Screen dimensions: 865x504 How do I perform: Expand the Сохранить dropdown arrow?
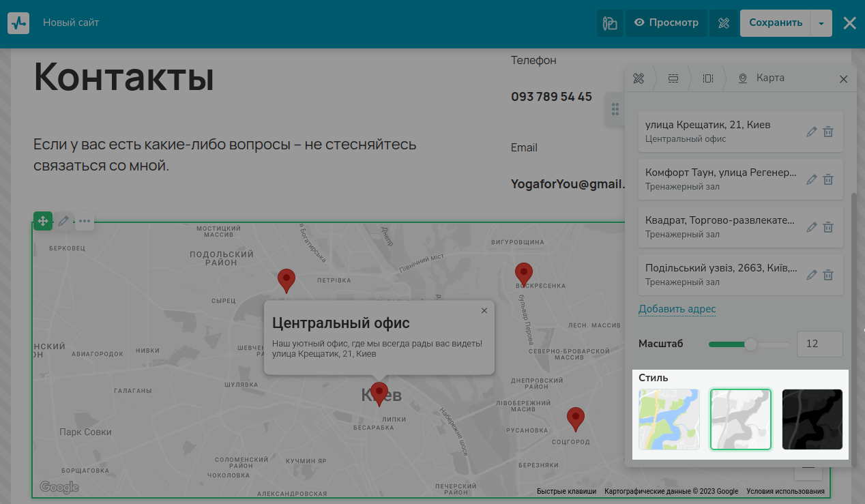pyautogui.click(x=821, y=23)
